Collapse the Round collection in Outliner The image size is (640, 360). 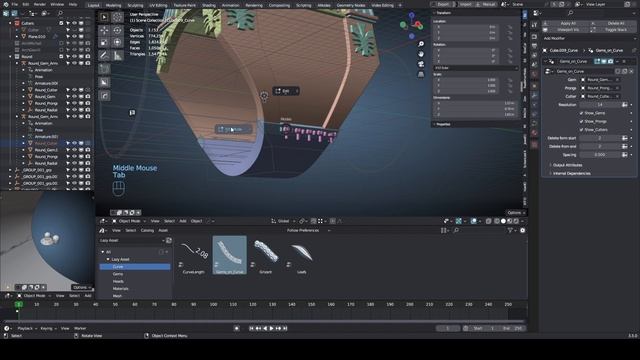pos(10,57)
